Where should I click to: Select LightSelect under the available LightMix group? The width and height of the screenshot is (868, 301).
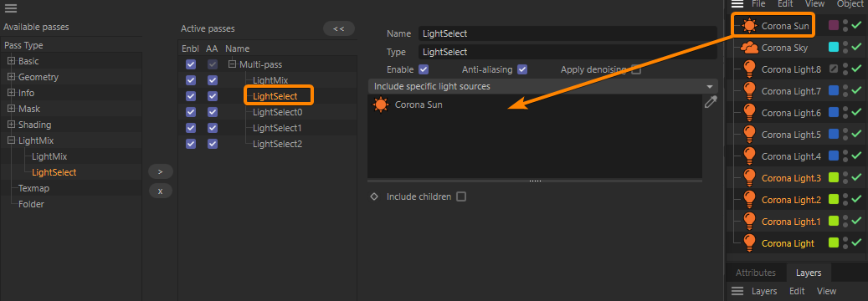[54, 172]
